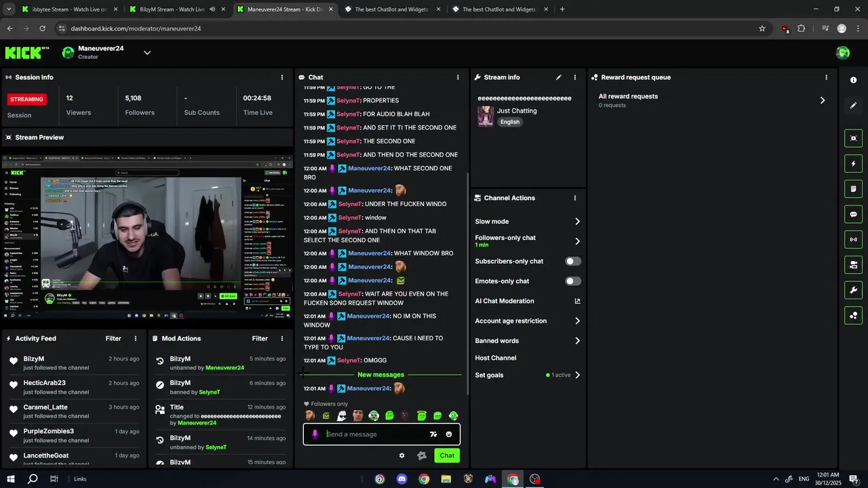Open Session Info three-dot menu

(x=282, y=77)
